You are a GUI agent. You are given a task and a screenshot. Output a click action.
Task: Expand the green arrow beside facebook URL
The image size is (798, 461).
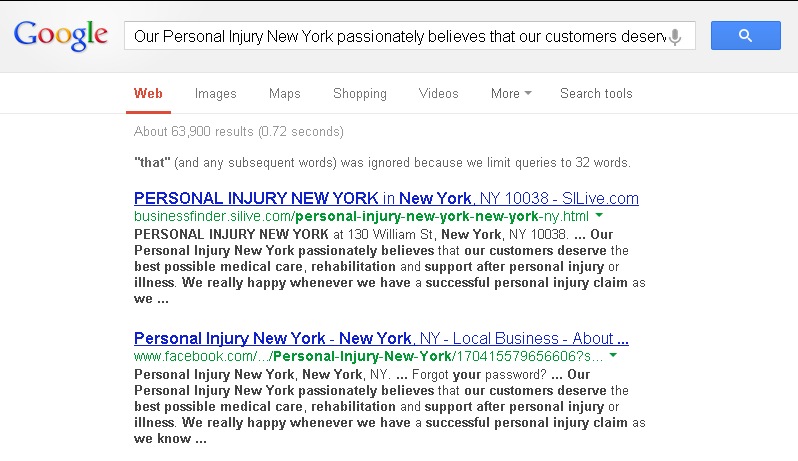613,355
